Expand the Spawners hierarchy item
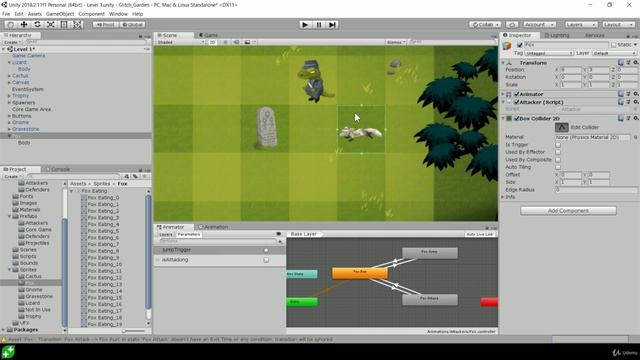The image size is (640, 360). point(9,103)
